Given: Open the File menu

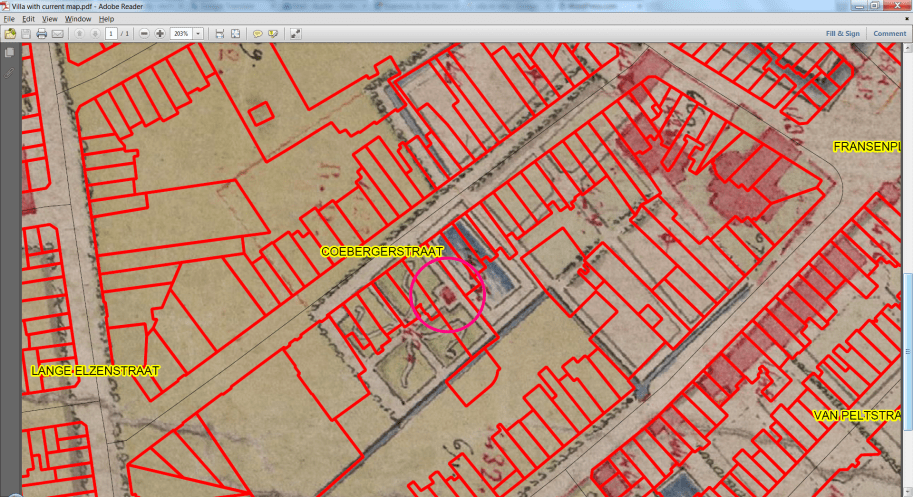Looking at the screenshot, I should [9, 19].
